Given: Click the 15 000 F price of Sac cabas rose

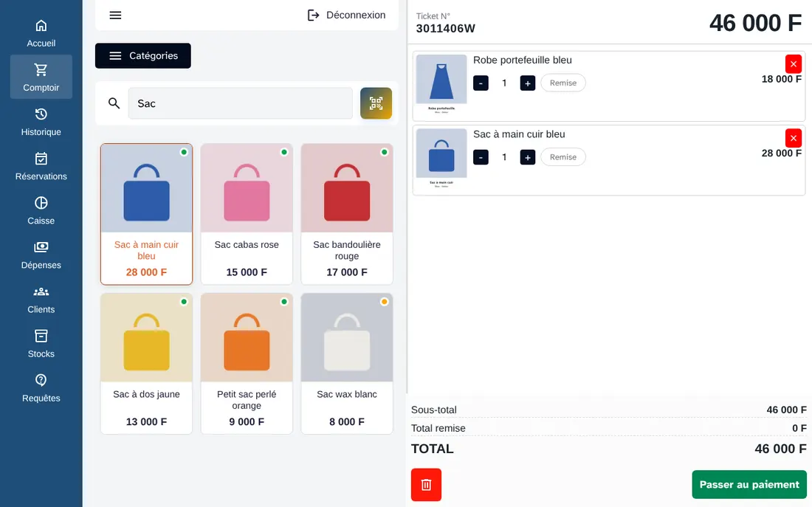Looking at the screenshot, I should [247, 272].
